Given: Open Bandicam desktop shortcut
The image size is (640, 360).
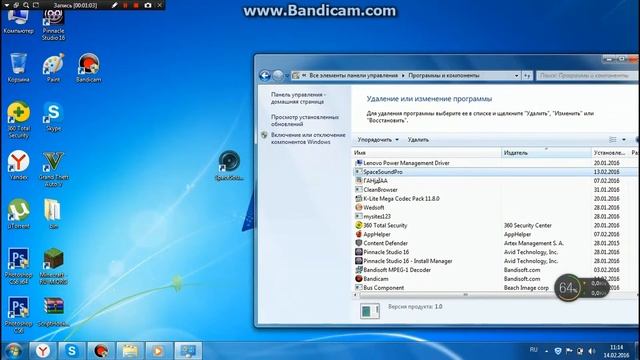Looking at the screenshot, I should click(89, 68).
